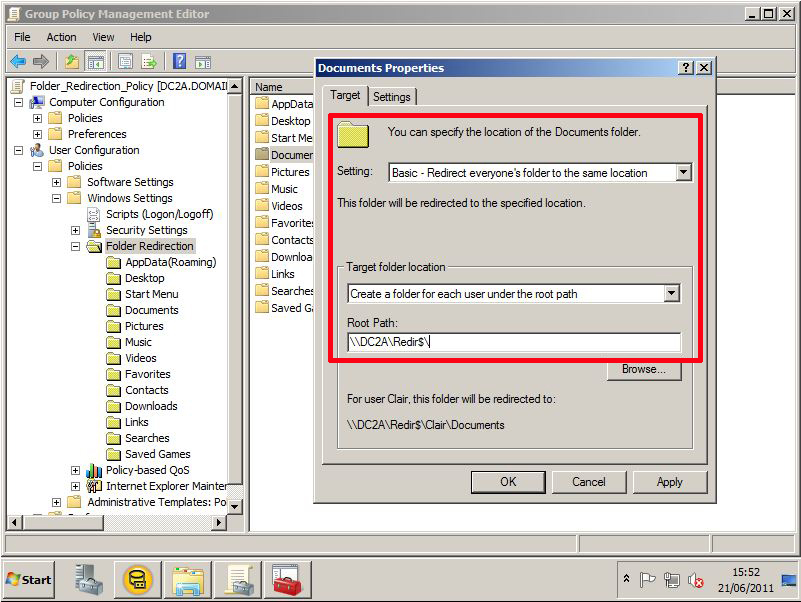Open the yellow database icon on taskbar
The width and height of the screenshot is (801, 602).
pos(137,580)
